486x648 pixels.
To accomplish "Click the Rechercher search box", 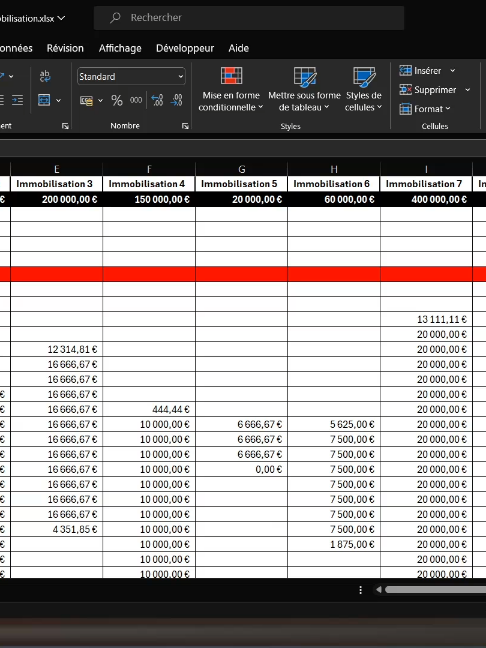I will 249,18.
